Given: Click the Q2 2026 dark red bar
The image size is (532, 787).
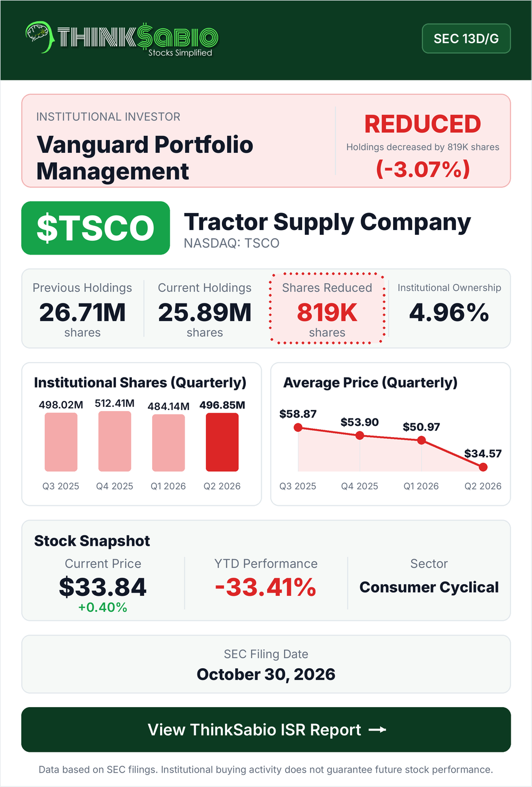Looking at the screenshot, I should (x=222, y=442).
